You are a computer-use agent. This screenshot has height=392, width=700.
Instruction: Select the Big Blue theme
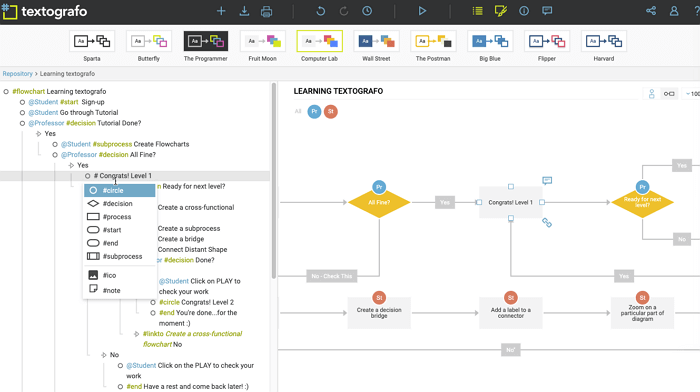pyautogui.click(x=490, y=46)
